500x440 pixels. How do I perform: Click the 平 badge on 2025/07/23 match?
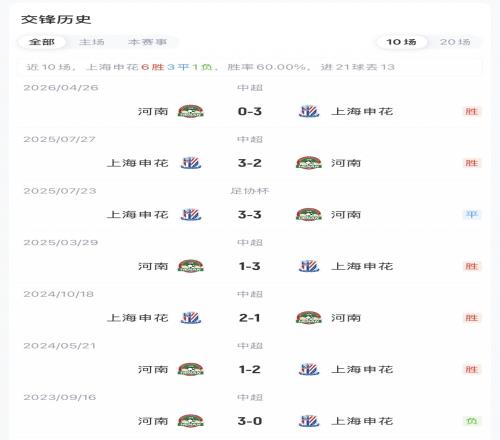[x=472, y=215]
